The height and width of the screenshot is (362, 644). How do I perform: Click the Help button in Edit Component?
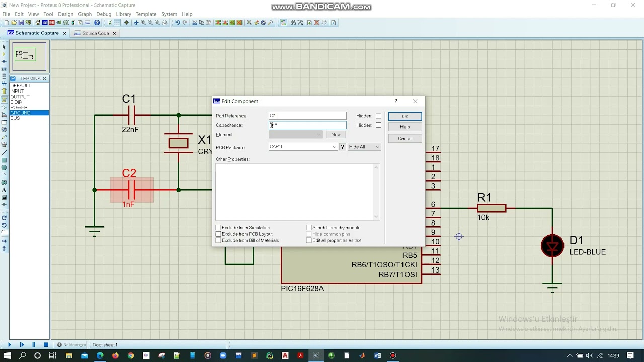(405, 127)
